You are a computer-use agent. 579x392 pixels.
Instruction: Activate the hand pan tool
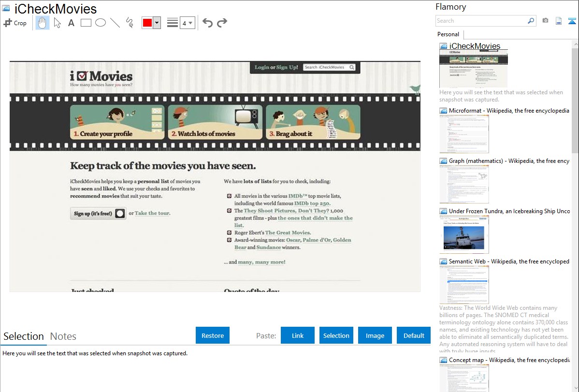click(42, 23)
